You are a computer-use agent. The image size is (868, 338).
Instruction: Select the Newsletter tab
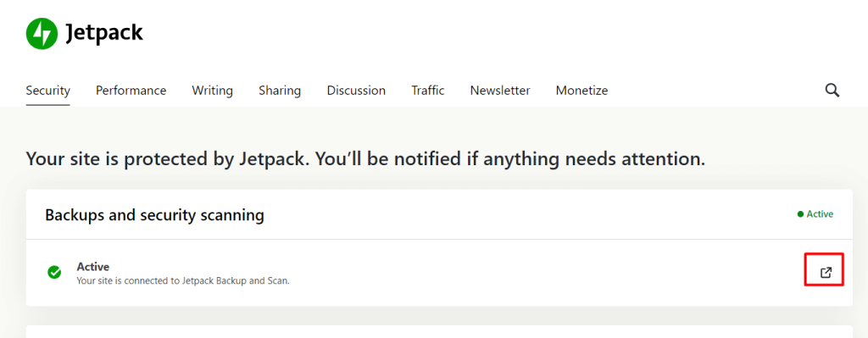point(500,90)
